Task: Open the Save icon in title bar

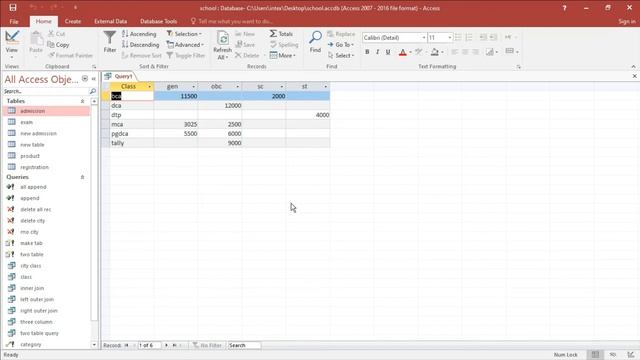Action: tap(13, 7)
